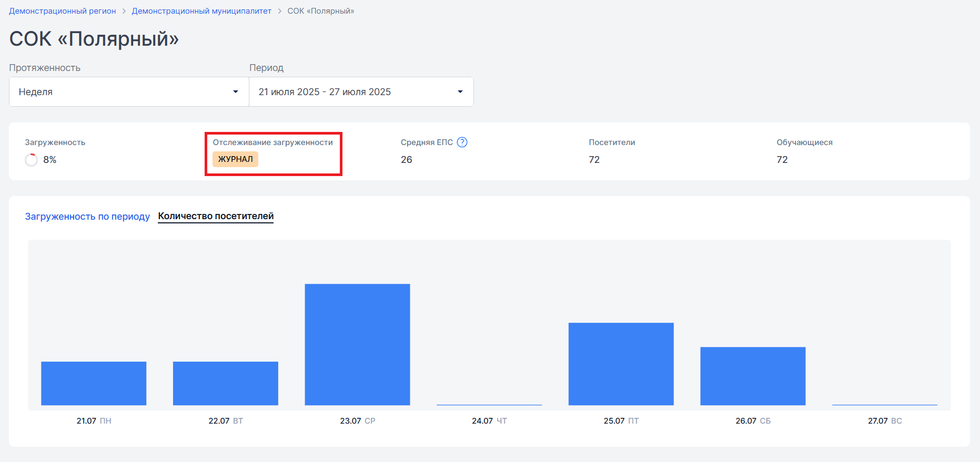Open the Протяженность dropdown showing Неделя
This screenshot has width=980, height=462.
(129, 92)
